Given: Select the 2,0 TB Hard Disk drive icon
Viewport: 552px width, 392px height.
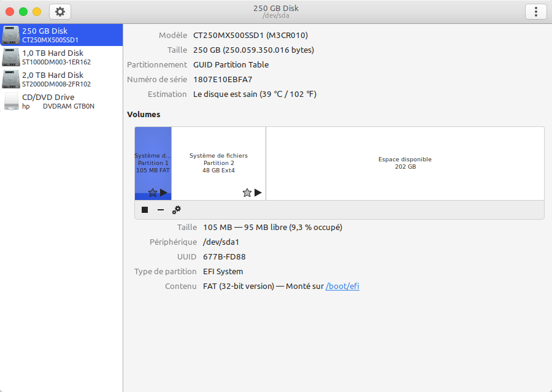Looking at the screenshot, I should [11, 79].
